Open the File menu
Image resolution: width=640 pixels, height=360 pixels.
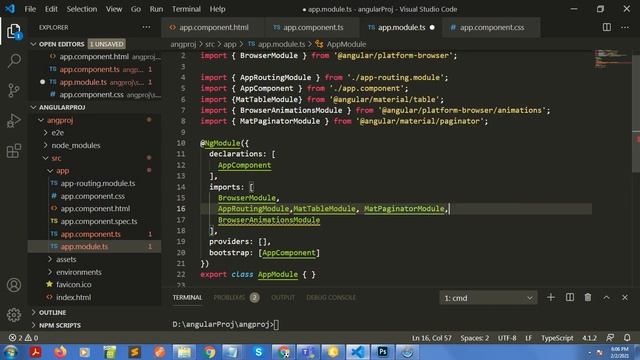click(30, 9)
